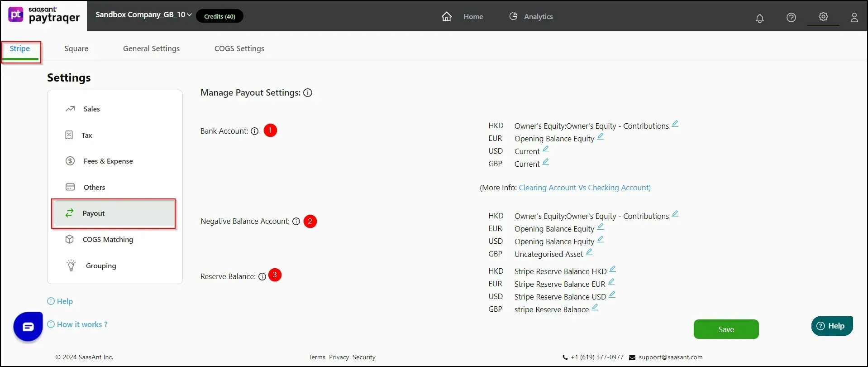Edit USD negative balance Opening Balance Equity
Screen dimensions: 868x367
pos(601,239)
